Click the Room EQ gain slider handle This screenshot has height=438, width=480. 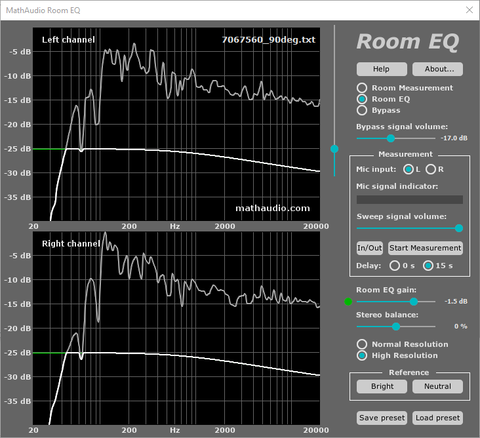click(x=414, y=301)
